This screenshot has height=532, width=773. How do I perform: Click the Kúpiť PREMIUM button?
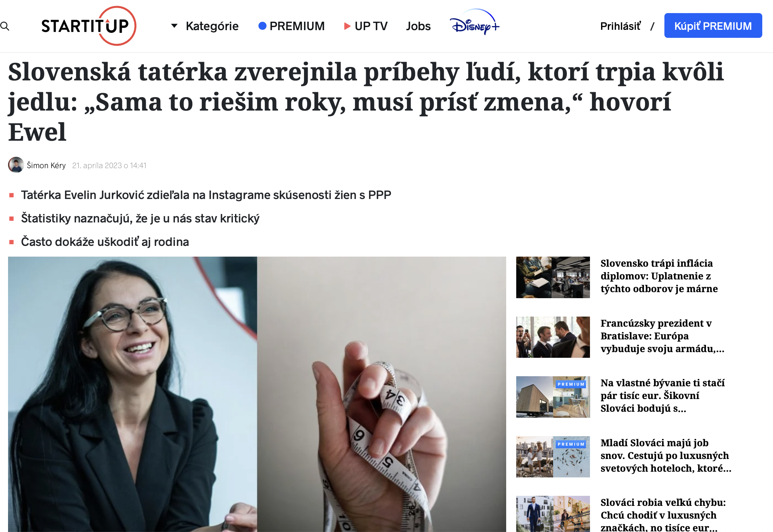pyautogui.click(x=713, y=26)
